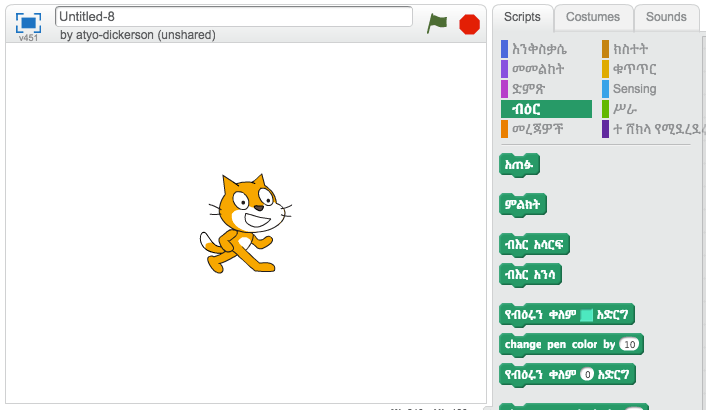This screenshot has height=410, width=706.
Task: Select the Sound category (ድምጽ)
Action: [x=528, y=89]
